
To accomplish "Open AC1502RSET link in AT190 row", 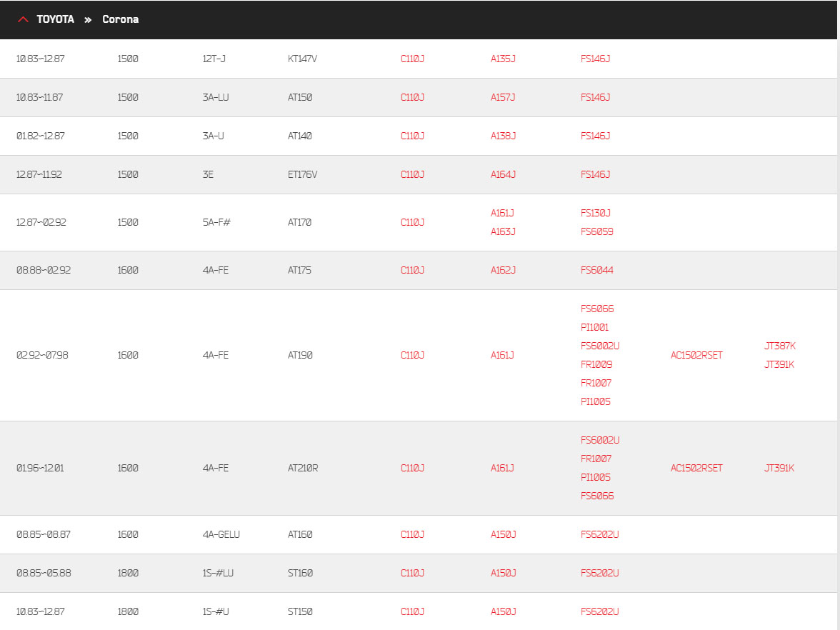I will 696,355.
